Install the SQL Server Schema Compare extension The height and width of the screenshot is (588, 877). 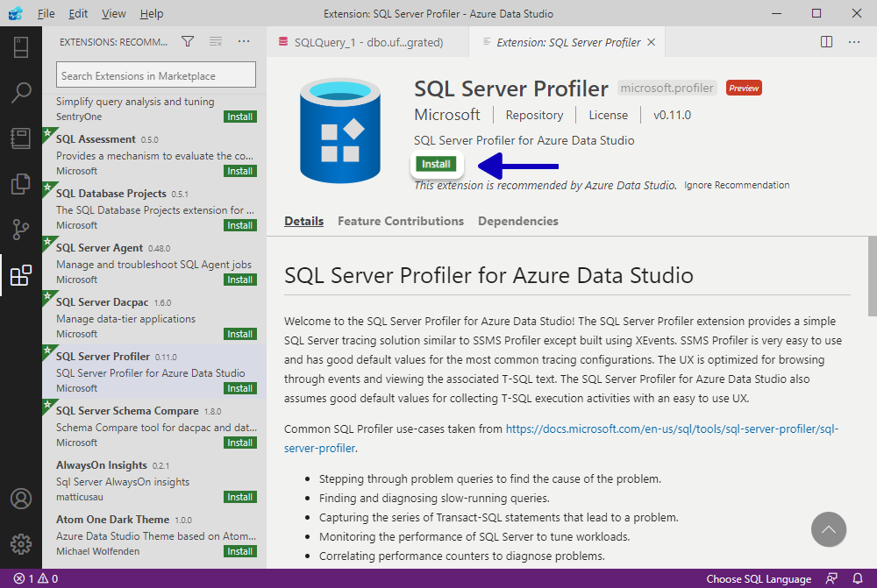[x=240, y=443]
